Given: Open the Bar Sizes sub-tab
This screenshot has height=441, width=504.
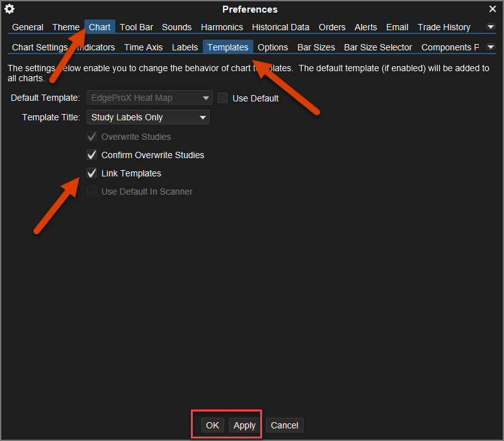Looking at the screenshot, I should click(316, 47).
